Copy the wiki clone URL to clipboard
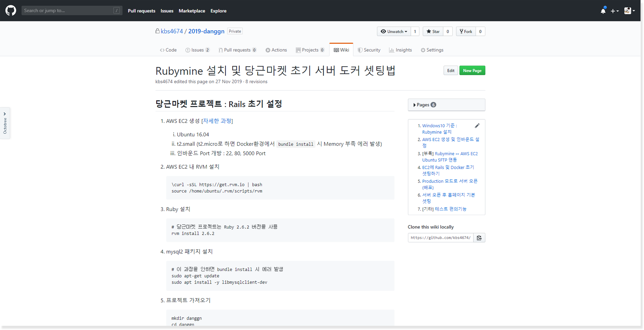The image size is (644, 330). (x=479, y=238)
